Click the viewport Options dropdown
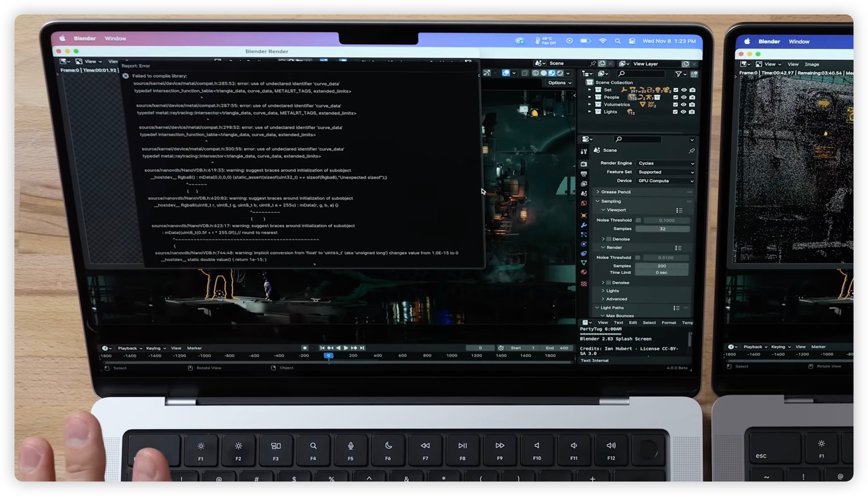The image size is (868, 496). point(559,83)
